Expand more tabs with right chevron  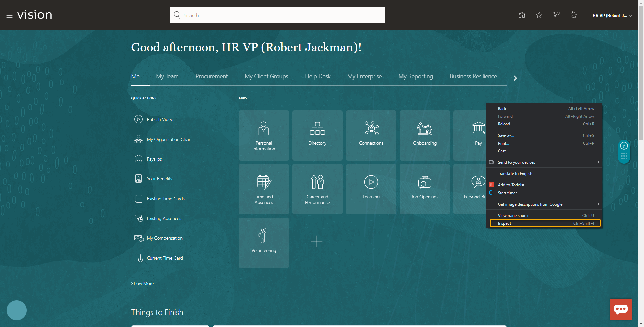[x=515, y=78]
